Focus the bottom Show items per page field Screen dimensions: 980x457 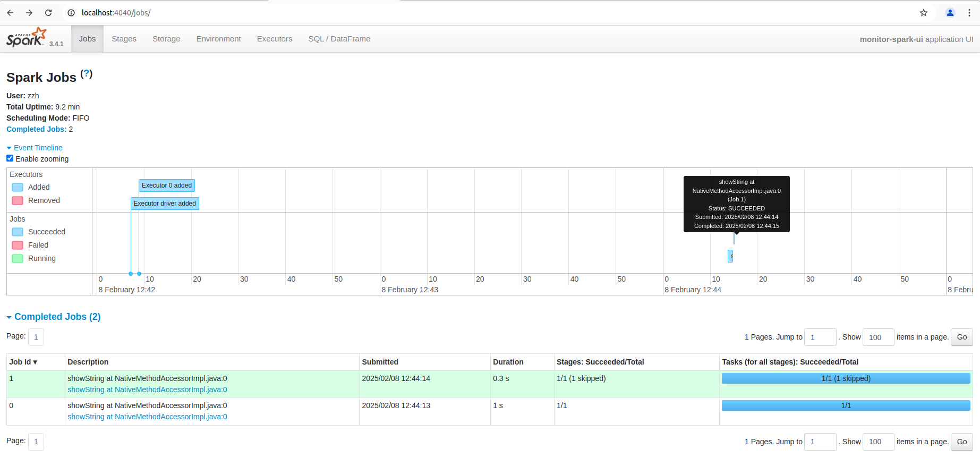click(879, 442)
